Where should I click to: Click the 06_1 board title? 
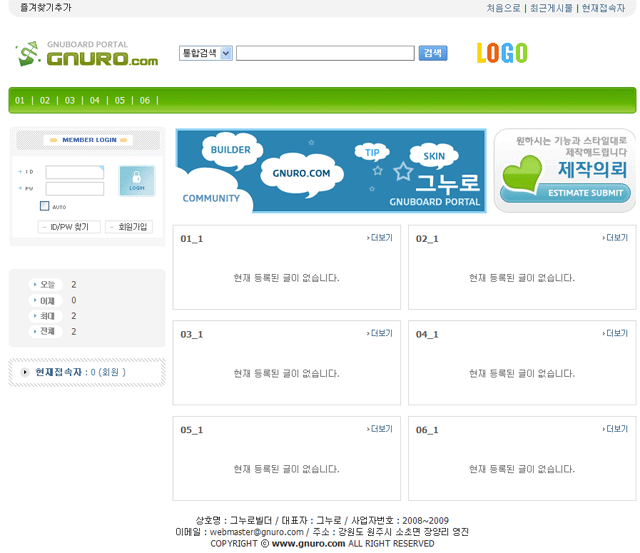pos(427,430)
